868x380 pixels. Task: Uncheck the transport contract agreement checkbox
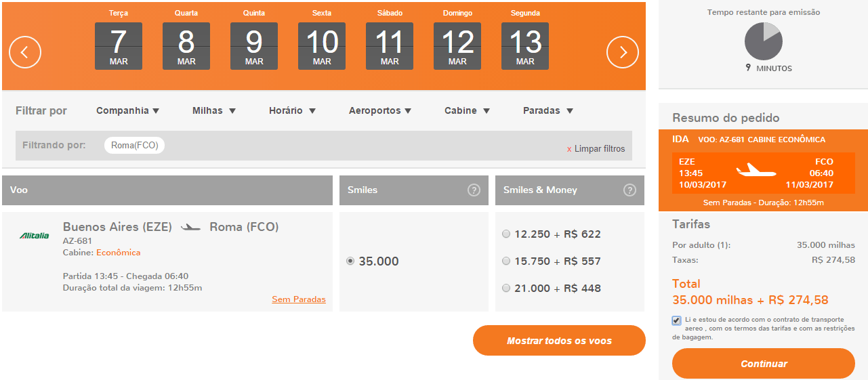tap(677, 320)
